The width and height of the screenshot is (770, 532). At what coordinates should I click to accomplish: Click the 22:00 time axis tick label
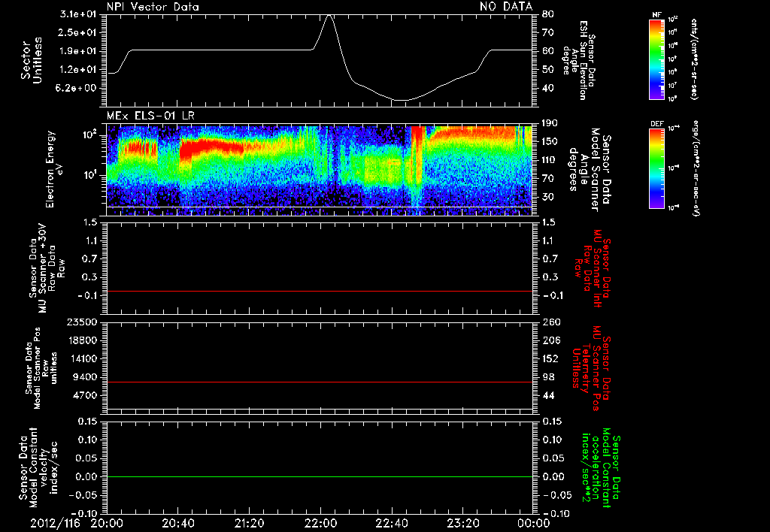click(320, 523)
